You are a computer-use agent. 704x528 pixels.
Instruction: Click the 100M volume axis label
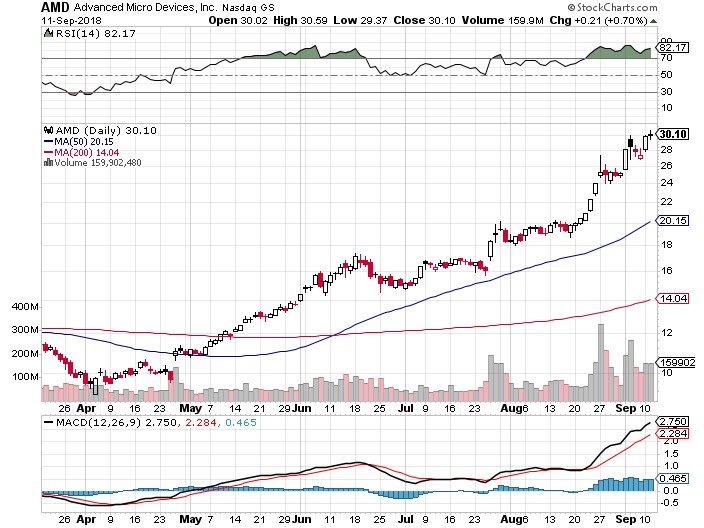[x=25, y=377]
